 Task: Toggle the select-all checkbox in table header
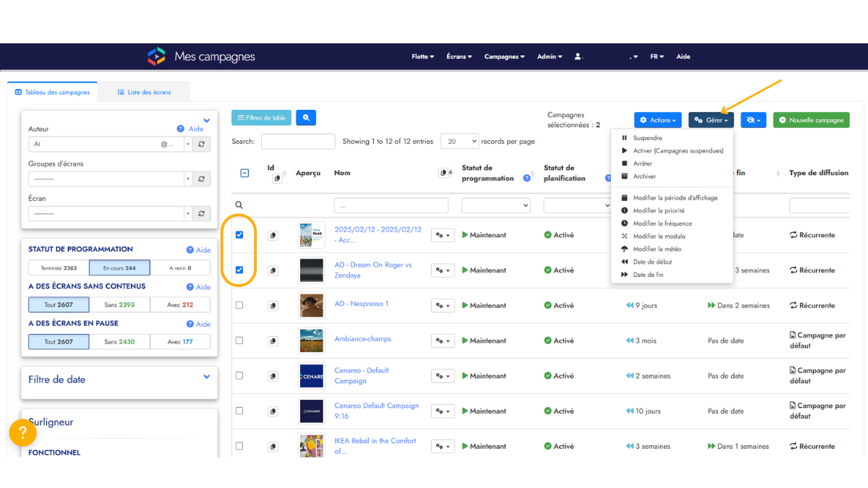coord(244,173)
